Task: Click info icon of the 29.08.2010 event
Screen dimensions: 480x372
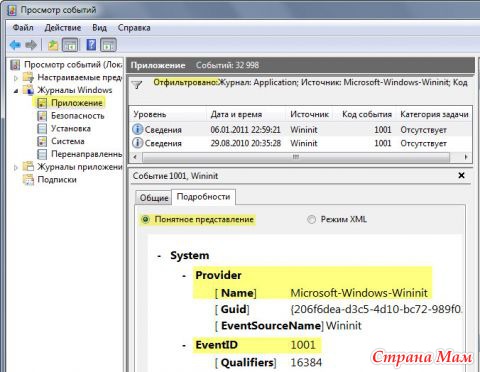Action: tap(138, 143)
